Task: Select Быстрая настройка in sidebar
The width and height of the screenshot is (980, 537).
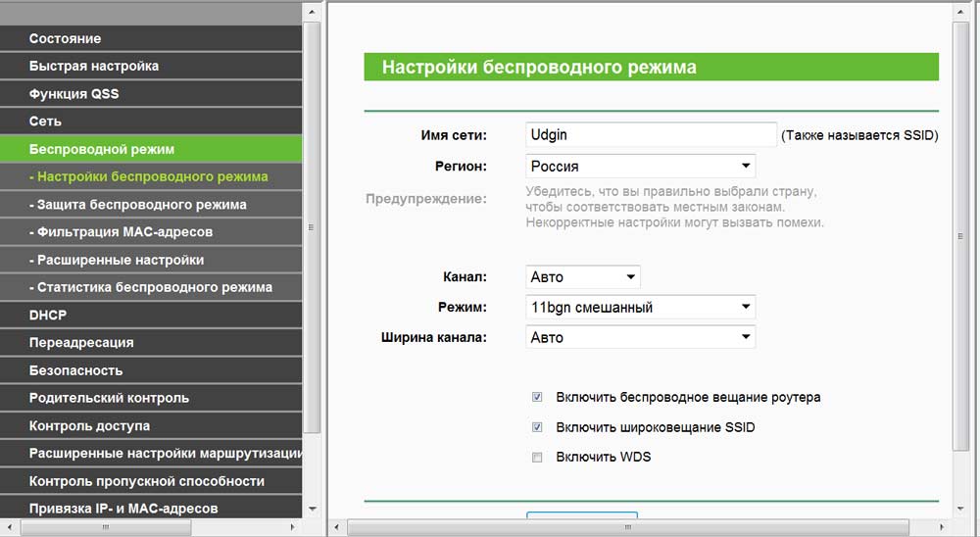Action: [x=93, y=66]
